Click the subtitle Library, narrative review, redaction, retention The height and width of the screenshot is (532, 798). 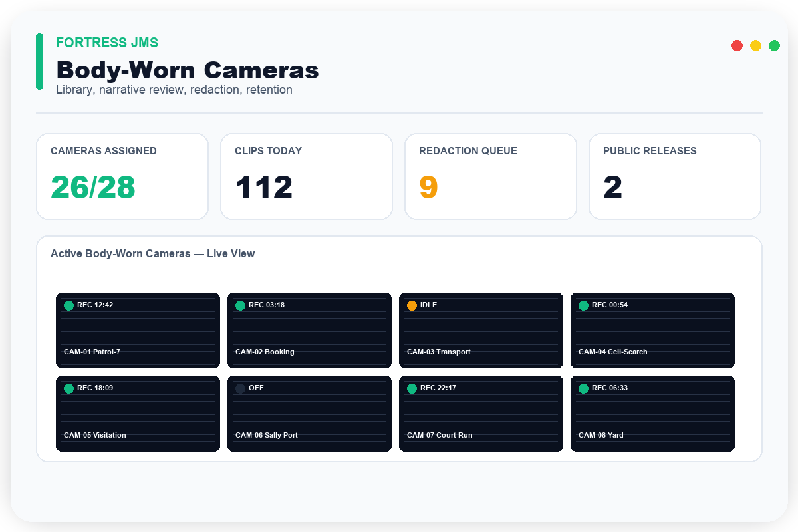click(174, 90)
